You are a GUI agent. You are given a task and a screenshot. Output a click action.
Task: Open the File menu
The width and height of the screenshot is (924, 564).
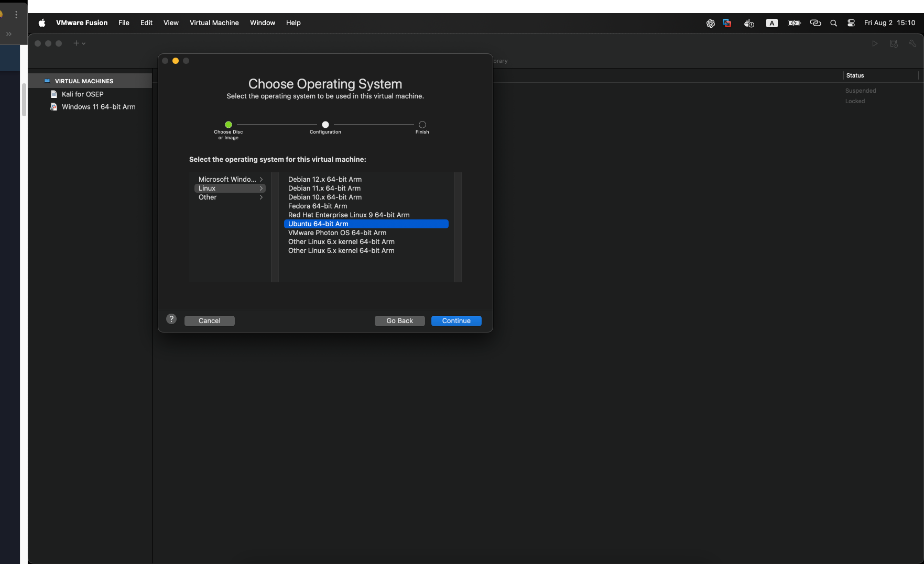pos(124,23)
